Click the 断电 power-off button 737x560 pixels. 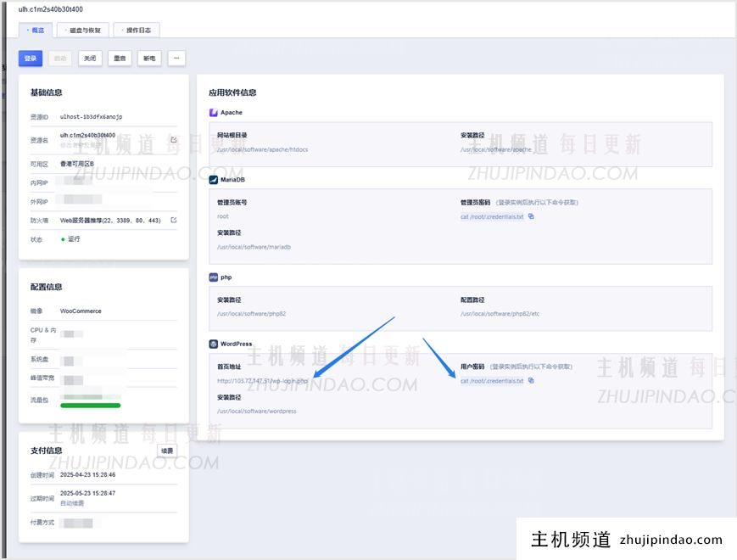149,59
